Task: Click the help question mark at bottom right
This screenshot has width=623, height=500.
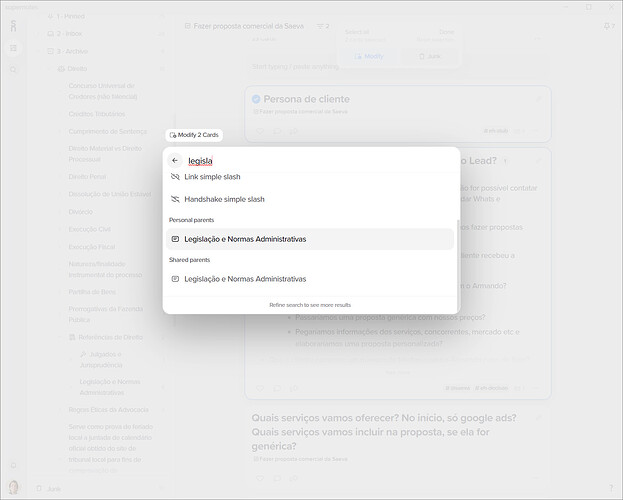Action: (x=611, y=488)
